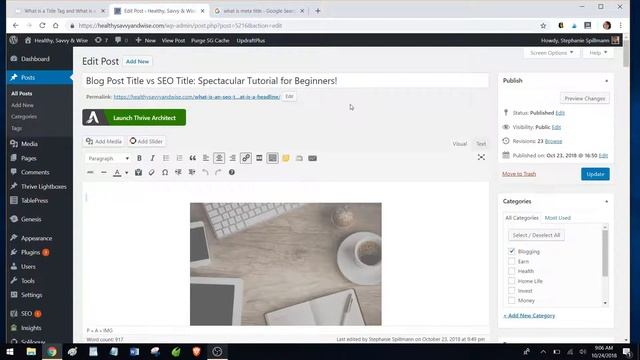The image size is (640, 360).
Task: Clear formatting with eraser icon
Action: (151, 172)
